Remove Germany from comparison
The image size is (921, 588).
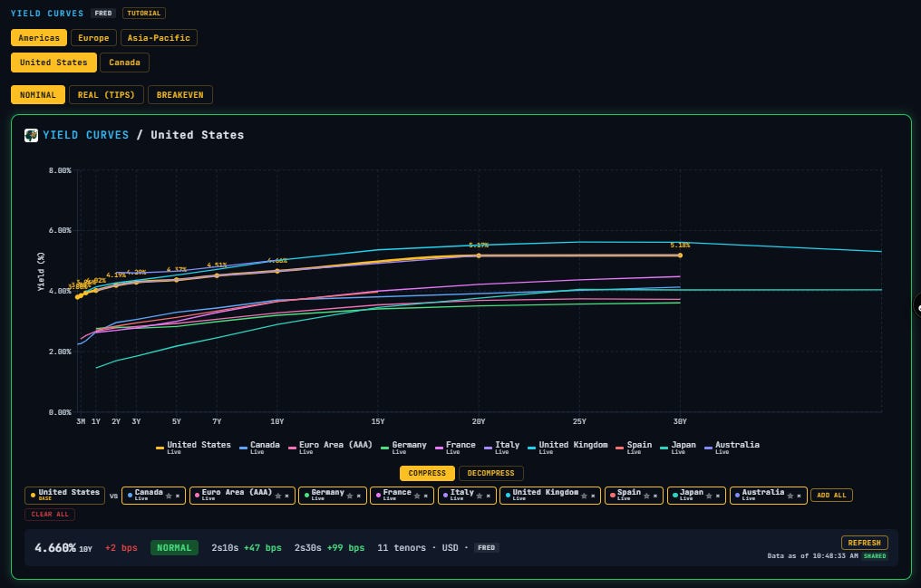[x=358, y=496]
